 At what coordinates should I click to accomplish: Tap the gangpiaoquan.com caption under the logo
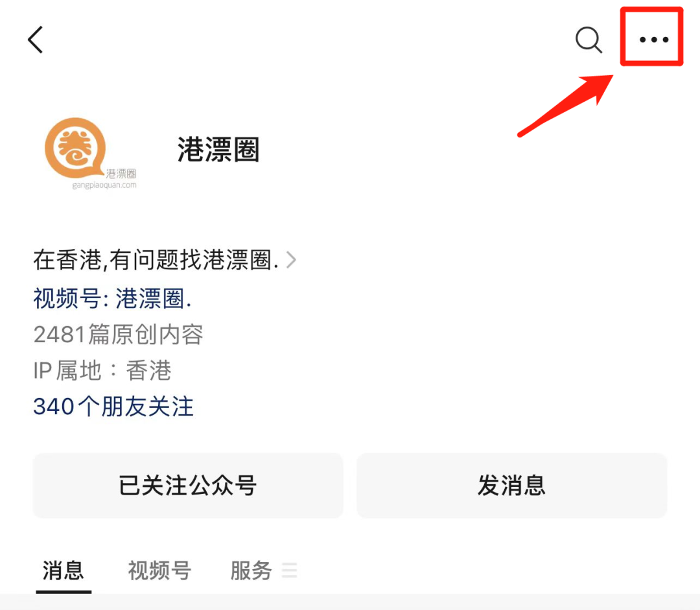pos(104,185)
